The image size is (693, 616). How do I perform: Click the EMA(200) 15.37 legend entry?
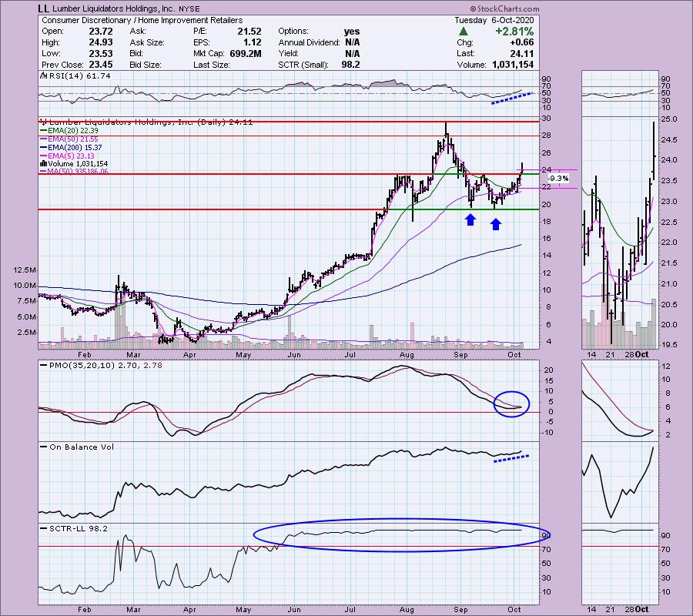[x=75, y=148]
